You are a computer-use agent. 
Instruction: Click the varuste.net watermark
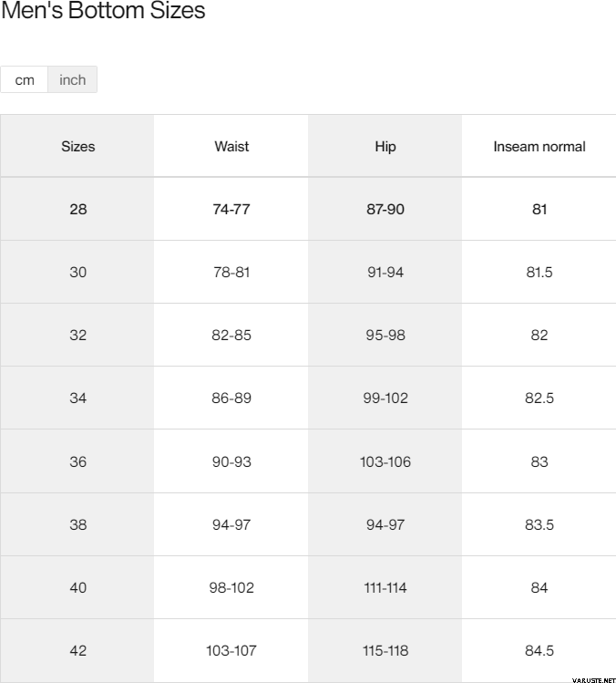pyautogui.click(x=592, y=678)
